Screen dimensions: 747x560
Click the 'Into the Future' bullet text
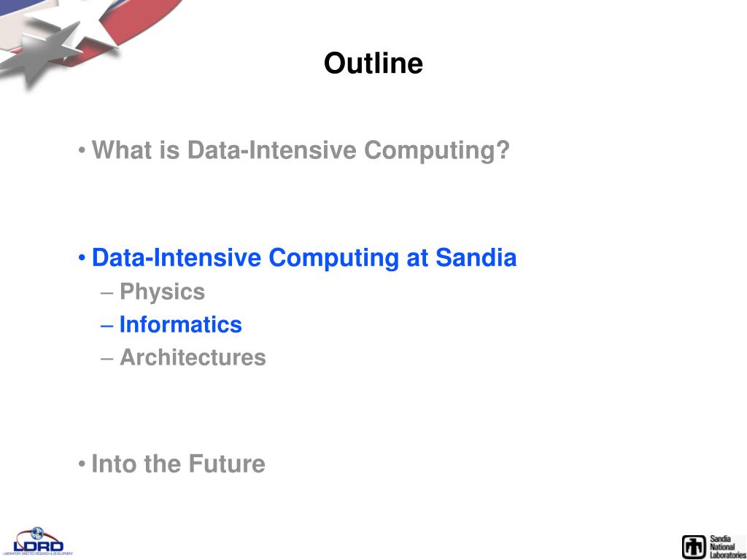[x=178, y=463]
